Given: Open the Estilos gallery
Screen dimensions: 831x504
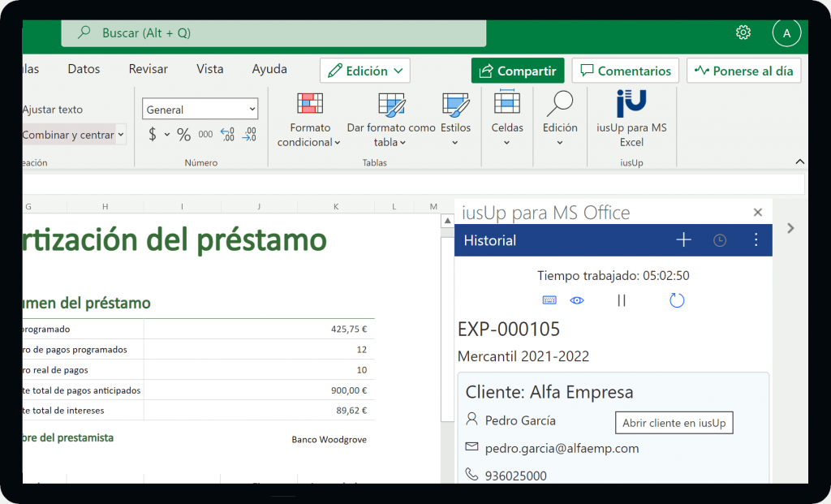Looking at the screenshot, I should point(455,119).
